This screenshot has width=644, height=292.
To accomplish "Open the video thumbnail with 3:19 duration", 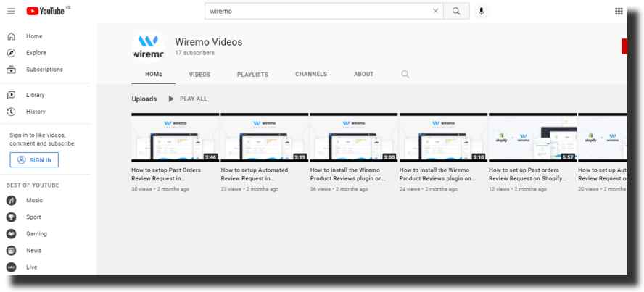I will point(265,138).
